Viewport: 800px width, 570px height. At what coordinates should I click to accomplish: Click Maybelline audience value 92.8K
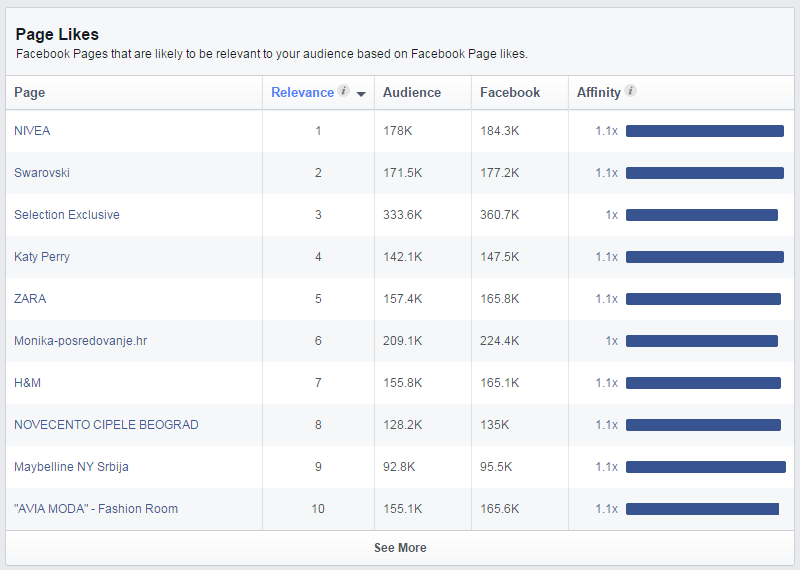coord(399,466)
